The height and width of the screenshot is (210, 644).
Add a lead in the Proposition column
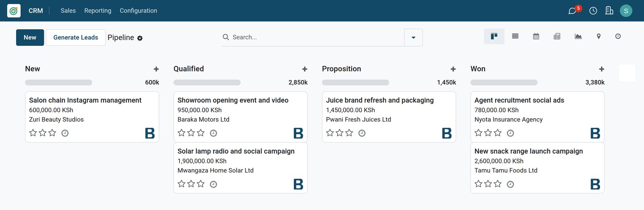point(453,69)
